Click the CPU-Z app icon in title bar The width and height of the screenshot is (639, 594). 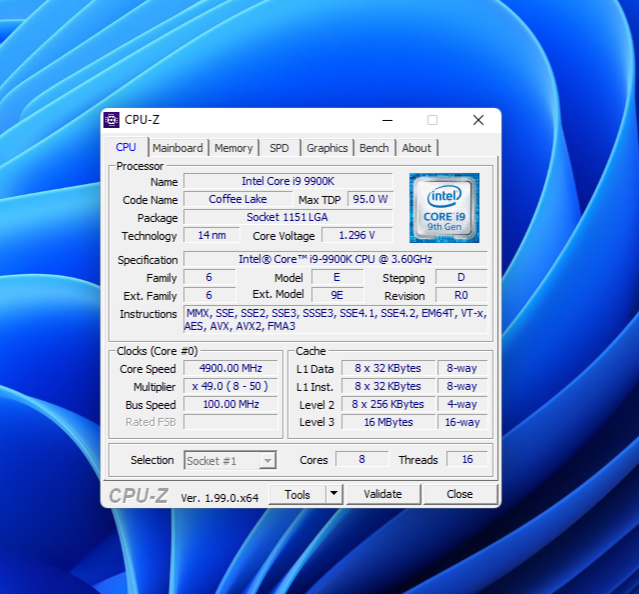[x=111, y=120]
